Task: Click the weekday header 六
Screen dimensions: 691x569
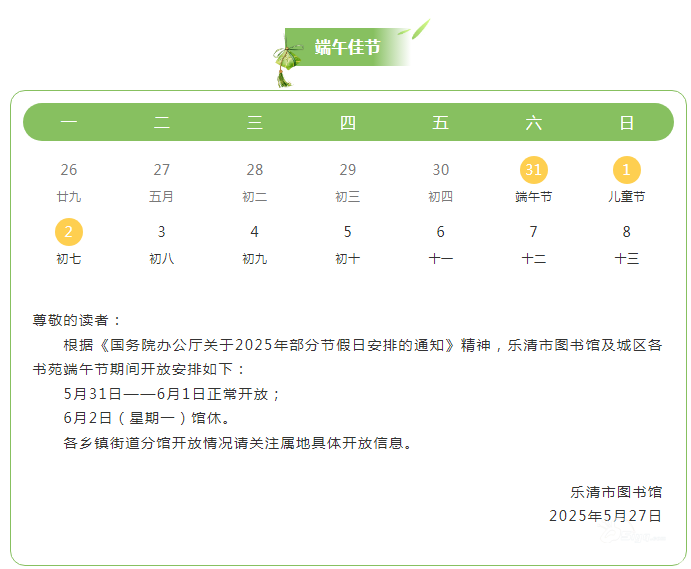Action: click(534, 122)
